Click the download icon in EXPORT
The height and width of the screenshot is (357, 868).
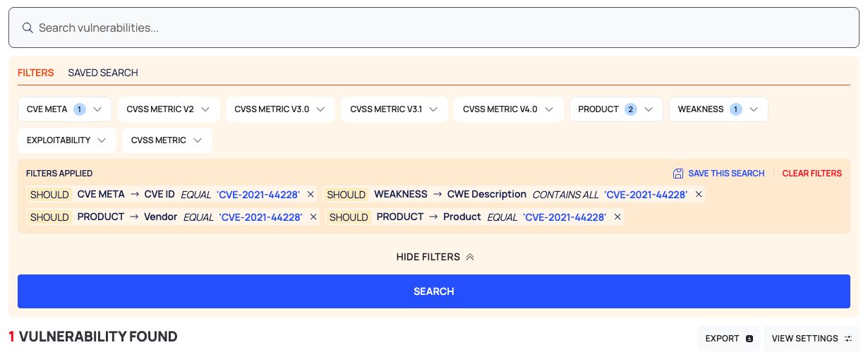749,339
